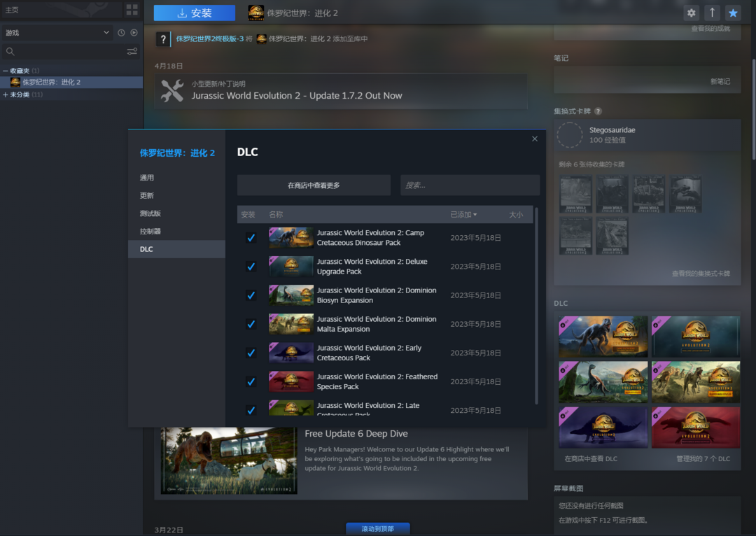
Task: Click trading cards help question mark
Action: [x=598, y=111]
